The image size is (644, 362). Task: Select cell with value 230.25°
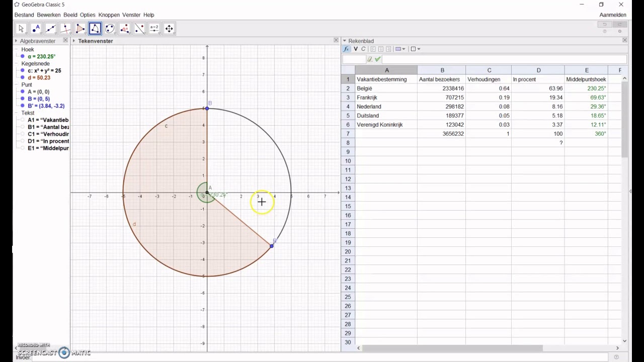click(x=586, y=88)
